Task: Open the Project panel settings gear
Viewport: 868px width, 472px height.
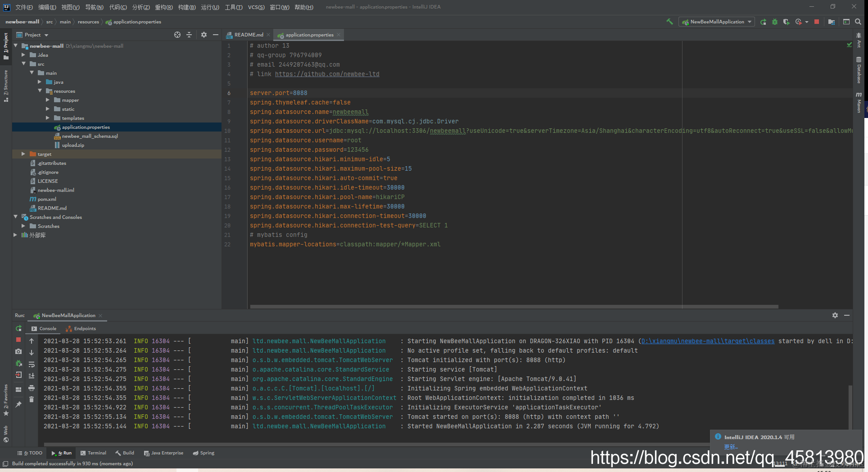Action: click(204, 35)
